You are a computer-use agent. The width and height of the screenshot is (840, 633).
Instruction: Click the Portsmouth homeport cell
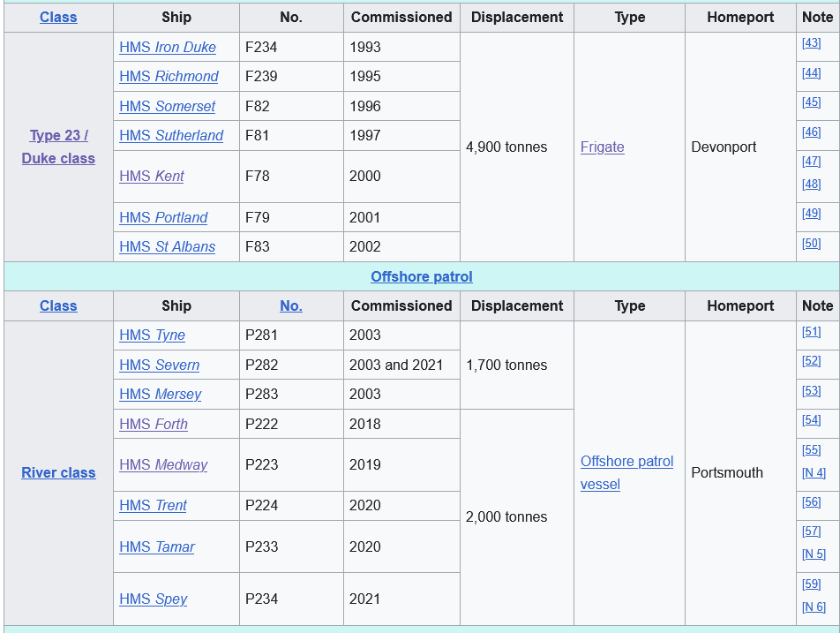point(740,472)
